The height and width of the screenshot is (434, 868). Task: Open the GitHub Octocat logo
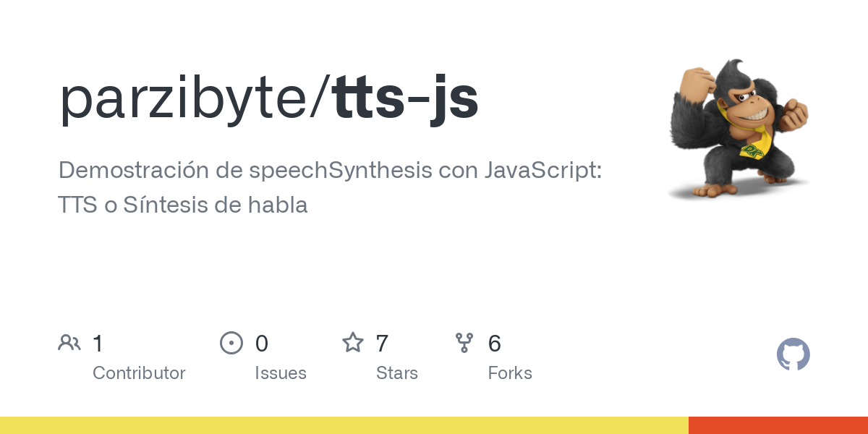coord(793,354)
